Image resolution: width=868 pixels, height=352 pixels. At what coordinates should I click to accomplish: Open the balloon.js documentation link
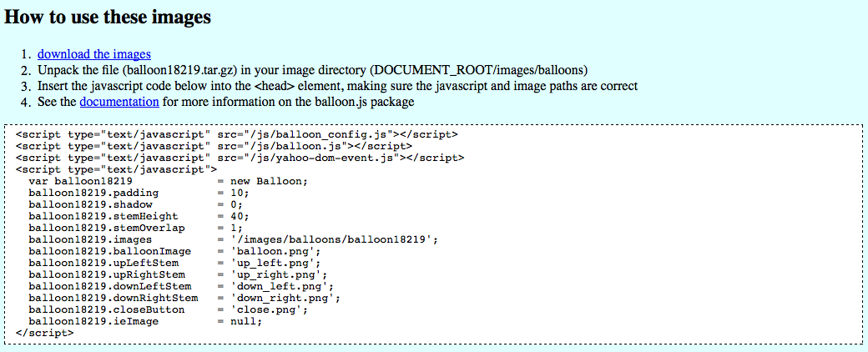(119, 102)
